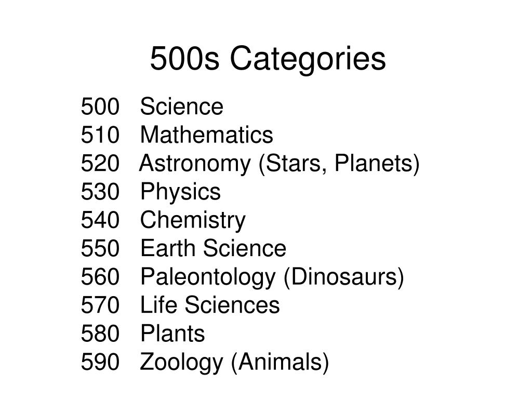Click the number 580

(100, 333)
